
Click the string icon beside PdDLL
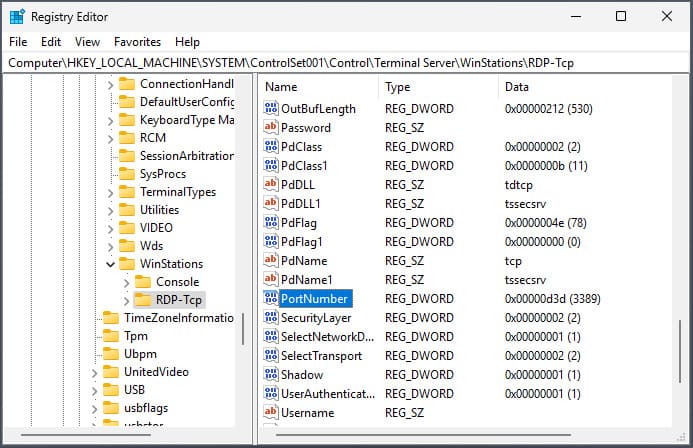[x=270, y=184]
